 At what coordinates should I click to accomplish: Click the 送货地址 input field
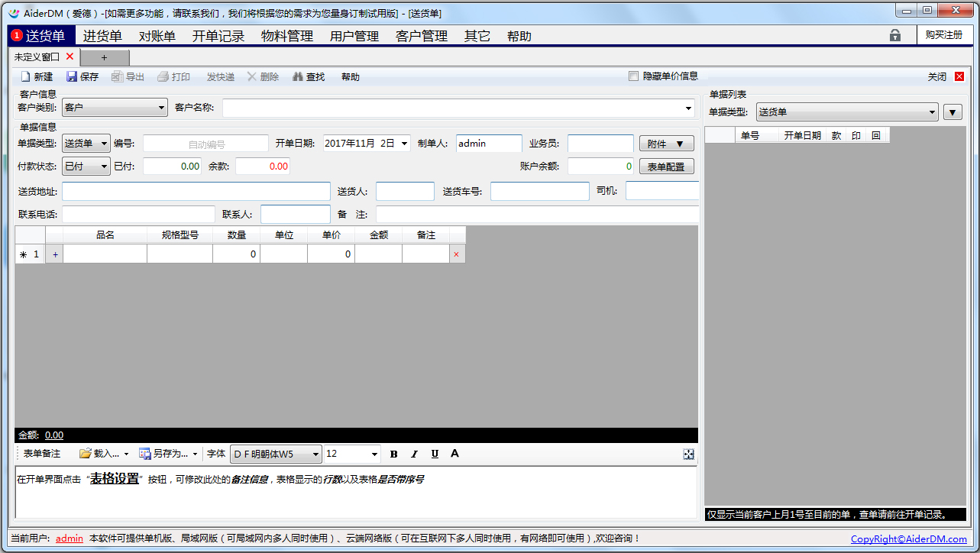(x=196, y=191)
